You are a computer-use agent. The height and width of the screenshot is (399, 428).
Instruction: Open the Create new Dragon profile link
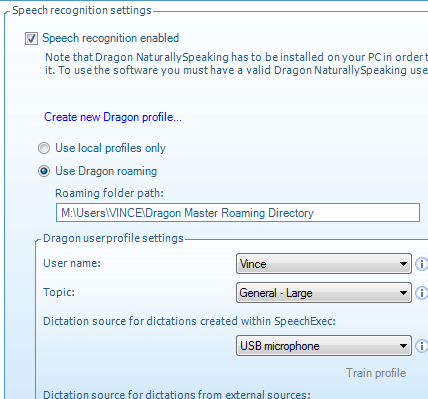[113, 117]
